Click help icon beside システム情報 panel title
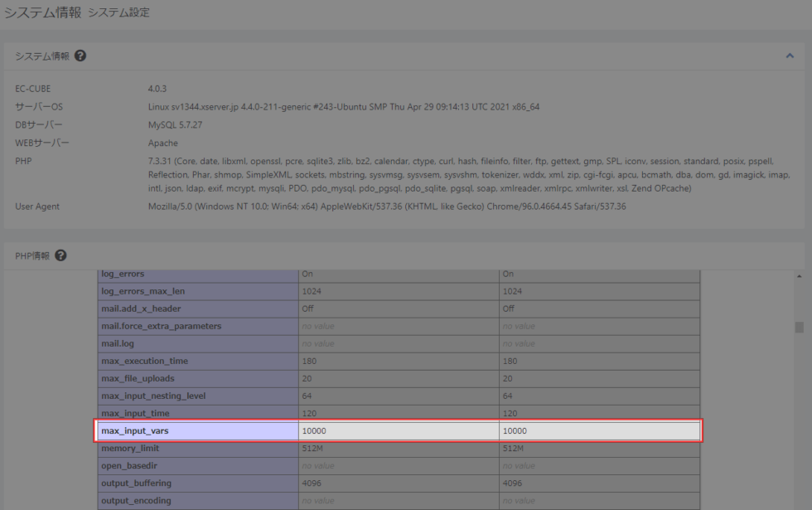812x510 pixels. (x=80, y=56)
